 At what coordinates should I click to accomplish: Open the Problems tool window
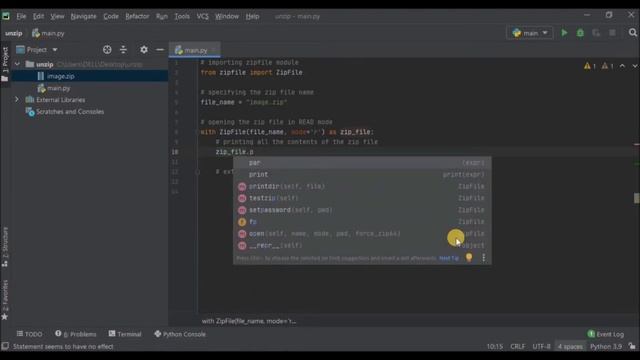tap(76, 334)
